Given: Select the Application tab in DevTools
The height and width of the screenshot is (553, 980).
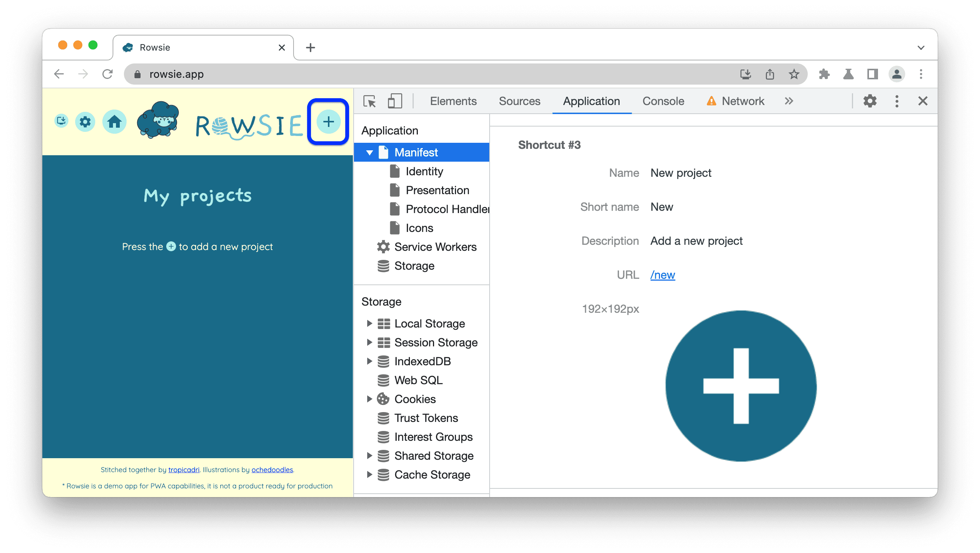Looking at the screenshot, I should click(x=592, y=101).
